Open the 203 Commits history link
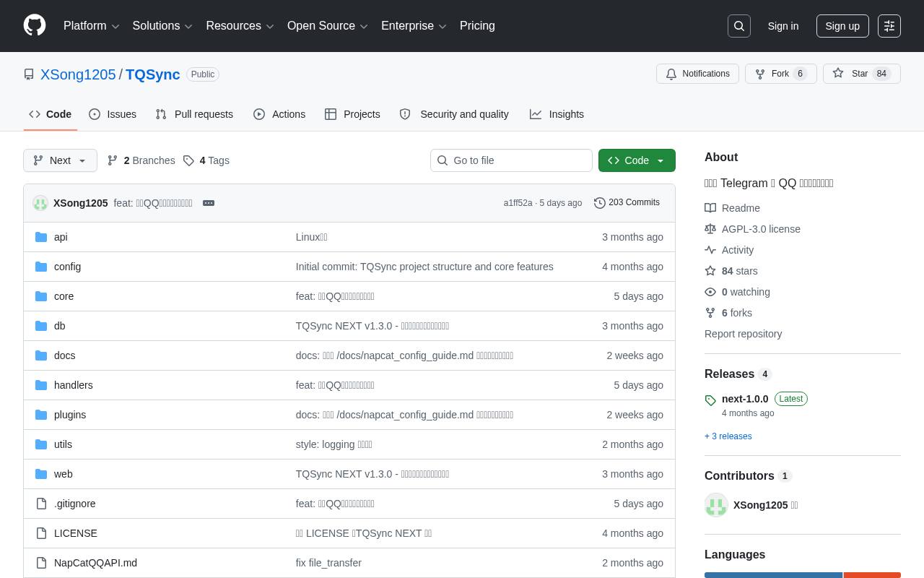 627,203
